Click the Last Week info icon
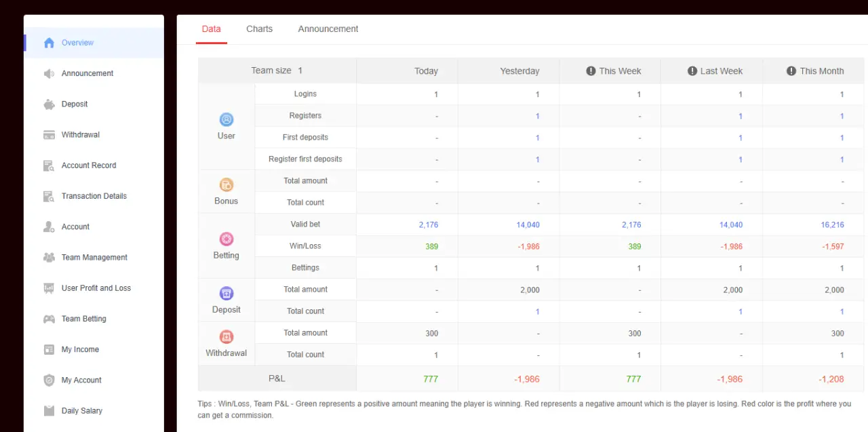868x432 pixels. [x=692, y=71]
